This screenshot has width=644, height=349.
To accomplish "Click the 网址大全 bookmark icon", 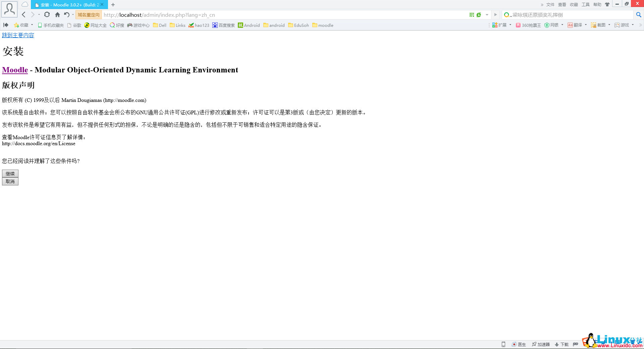I will (x=87, y=25).
